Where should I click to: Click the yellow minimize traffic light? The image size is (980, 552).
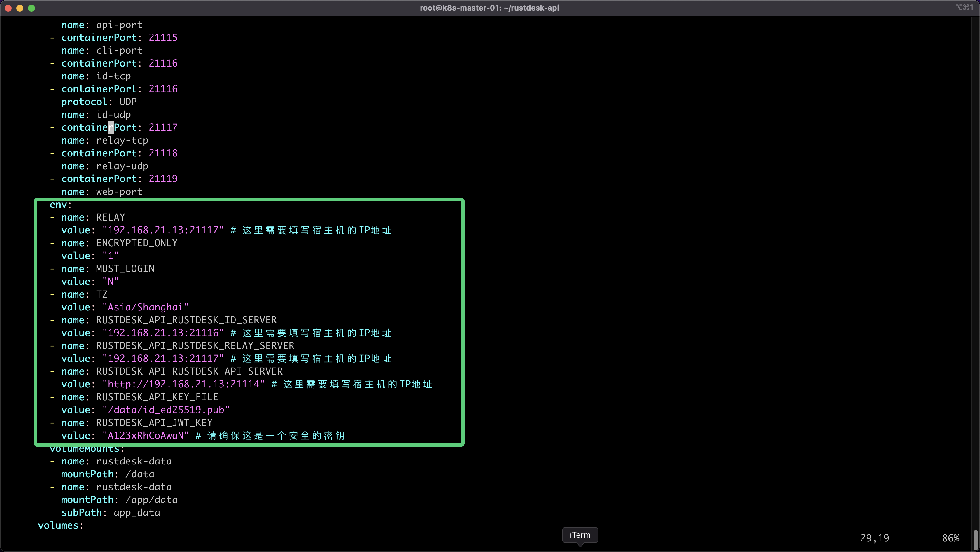tap(20, 8)
